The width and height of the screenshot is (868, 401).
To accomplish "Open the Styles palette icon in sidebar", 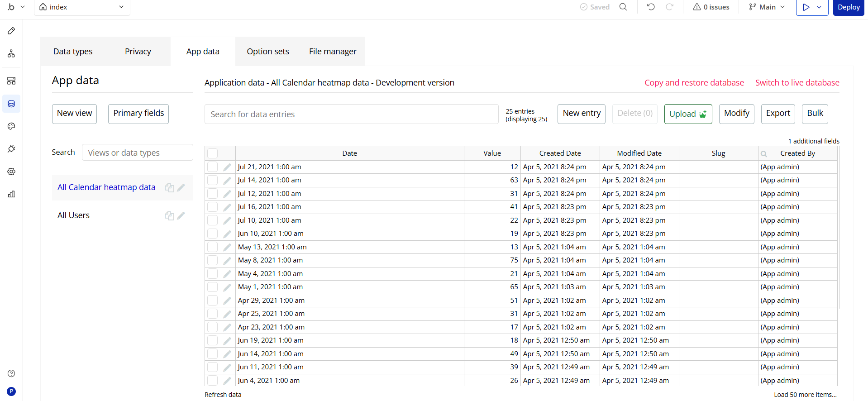I will [x=11, y=126].
